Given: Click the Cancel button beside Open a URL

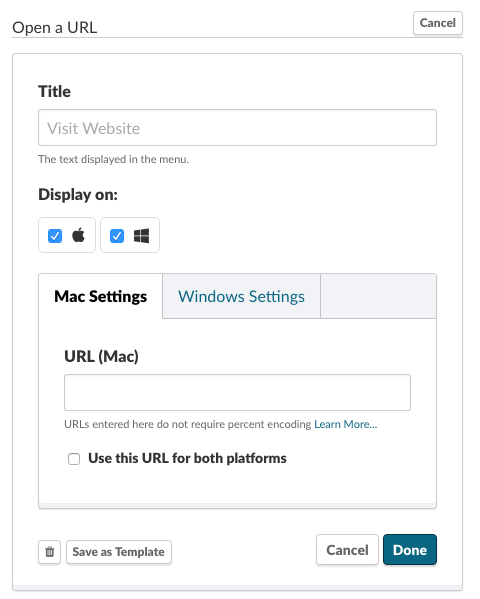Looking at the screenshot, I should (438, 23).
